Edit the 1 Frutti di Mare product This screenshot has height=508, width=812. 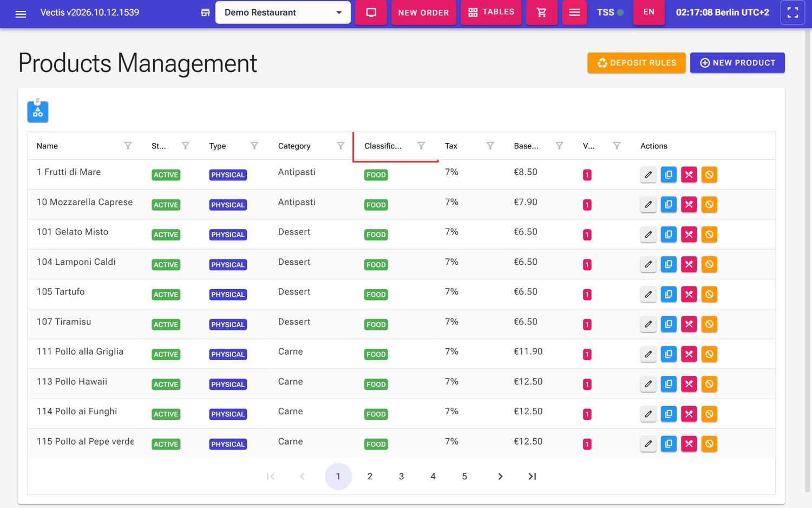(x=648, y=175)
